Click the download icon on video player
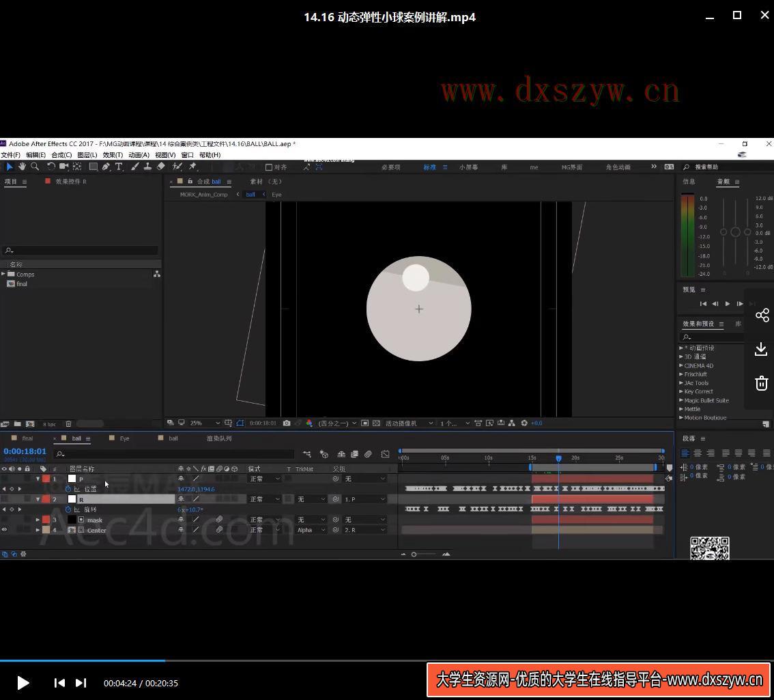The width and height of the screenshot is (774, 700). pos(761,349)
